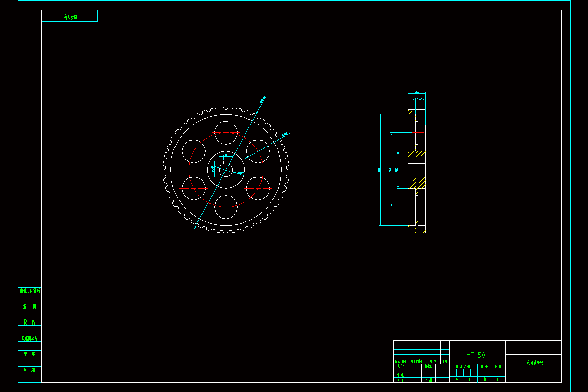This screenshot has width=588, height=392.
Task: Click the 描图 cell in the side strip
Action: [30, 306]
